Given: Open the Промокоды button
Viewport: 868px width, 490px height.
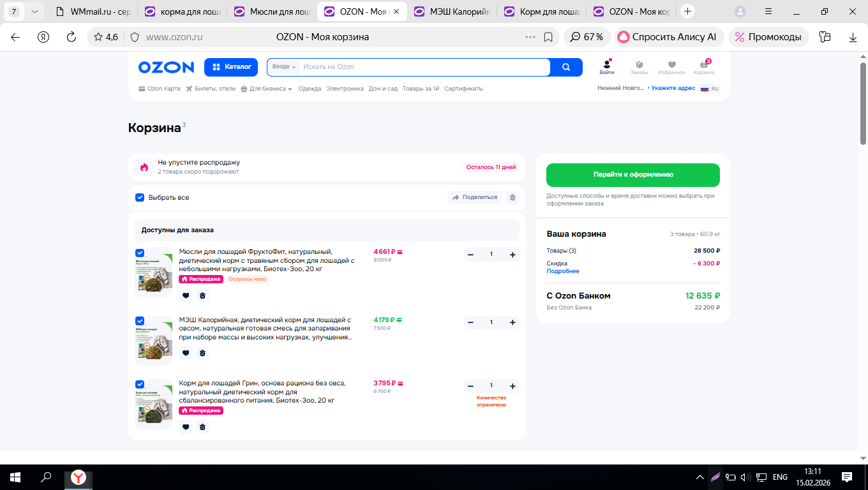Looking at the screenshot, I should 769,37.
